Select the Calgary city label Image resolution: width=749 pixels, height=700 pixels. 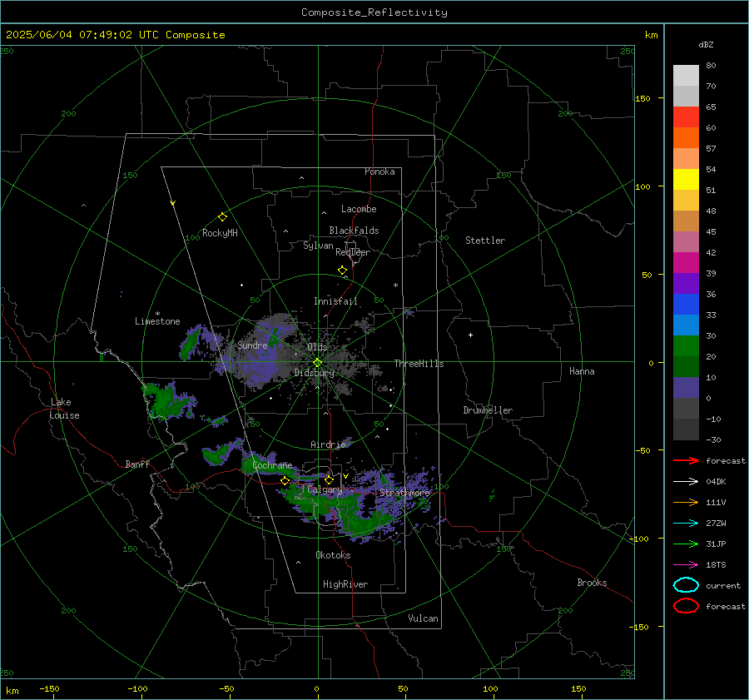point(325,489)
